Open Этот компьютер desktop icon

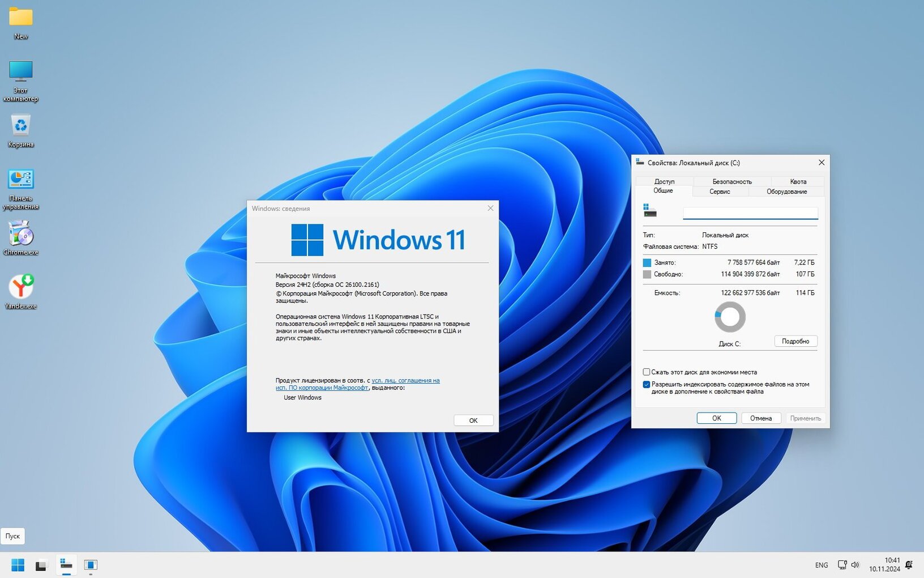pos(21,81)
